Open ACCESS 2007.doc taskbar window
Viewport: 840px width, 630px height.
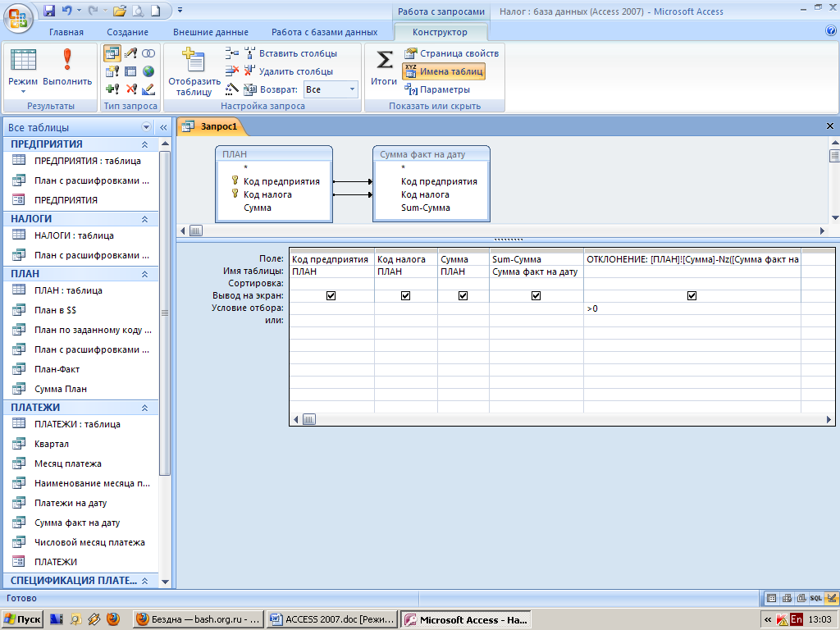332,620
